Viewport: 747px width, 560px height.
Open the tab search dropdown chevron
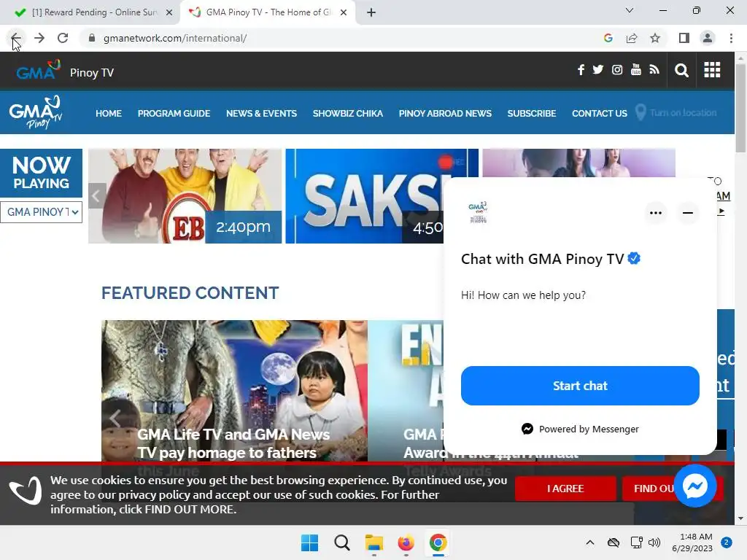coord(630,10)
